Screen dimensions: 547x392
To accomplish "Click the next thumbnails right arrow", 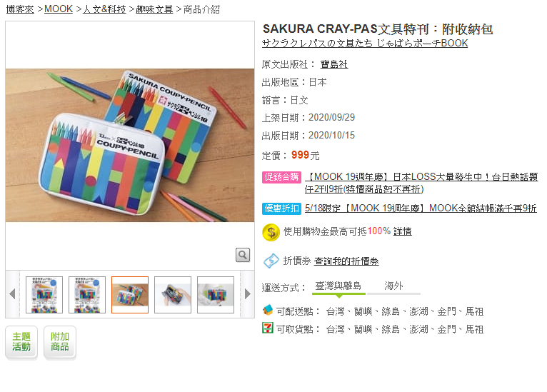I will (x=248, y=294).
